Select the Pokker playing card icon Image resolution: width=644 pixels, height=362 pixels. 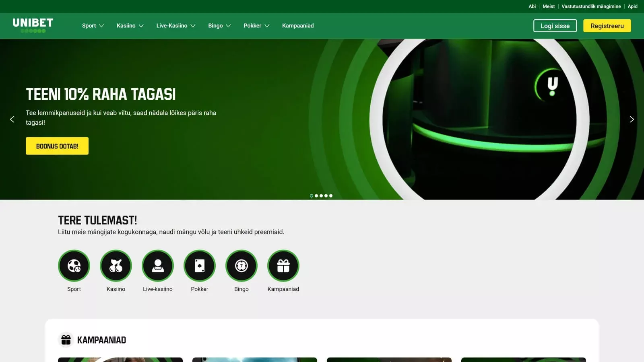[x=200, y=266]
